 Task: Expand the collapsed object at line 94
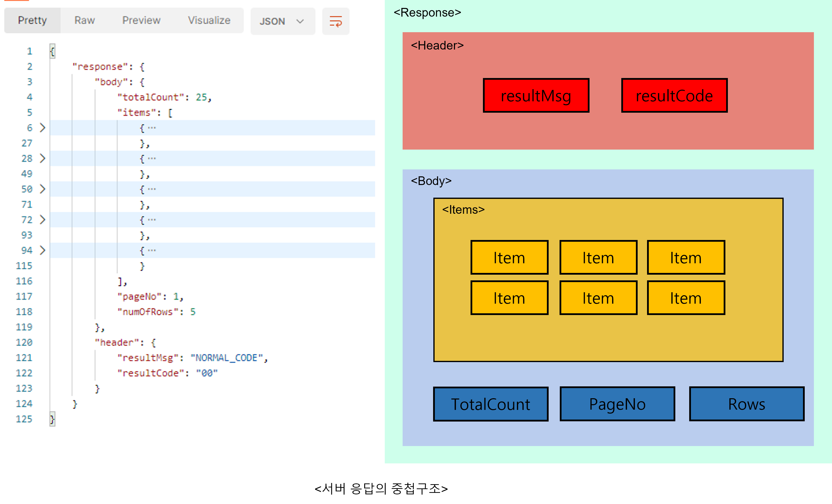(x=43, y=250)
